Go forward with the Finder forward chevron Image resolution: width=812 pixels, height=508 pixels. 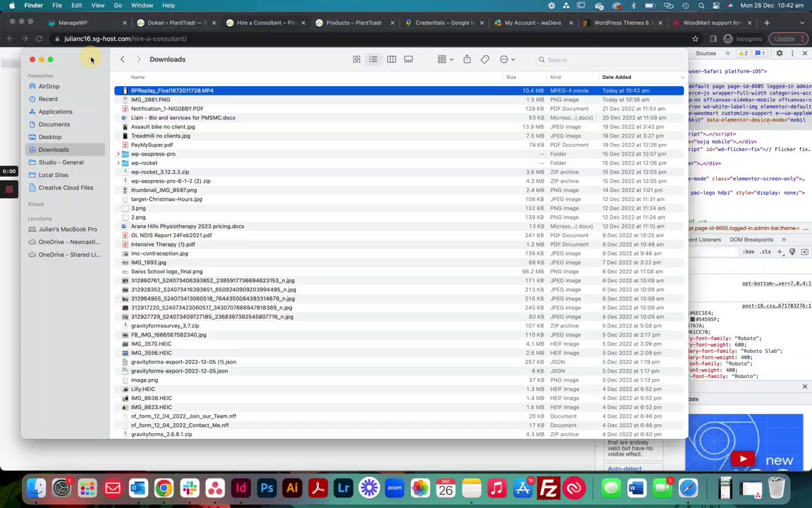point(138,59)
